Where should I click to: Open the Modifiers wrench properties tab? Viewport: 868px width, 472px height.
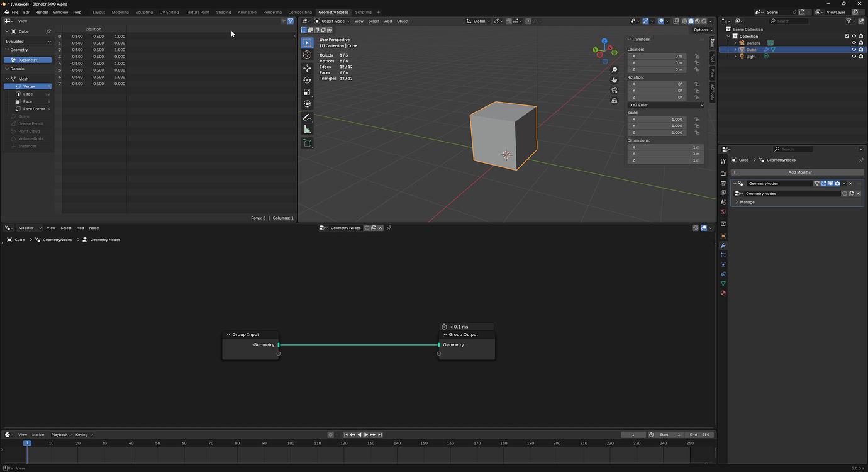[723, 245]
